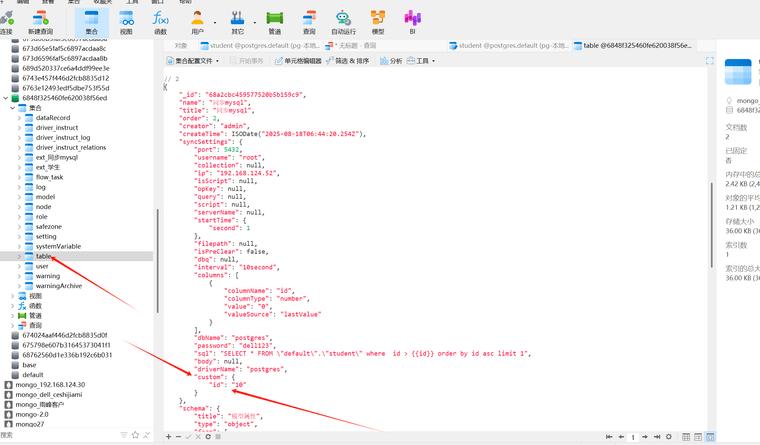Click the 搜索 search field in sidebar
The height and width of the screenshot is (445, 760).
click(x=58, y=435)
